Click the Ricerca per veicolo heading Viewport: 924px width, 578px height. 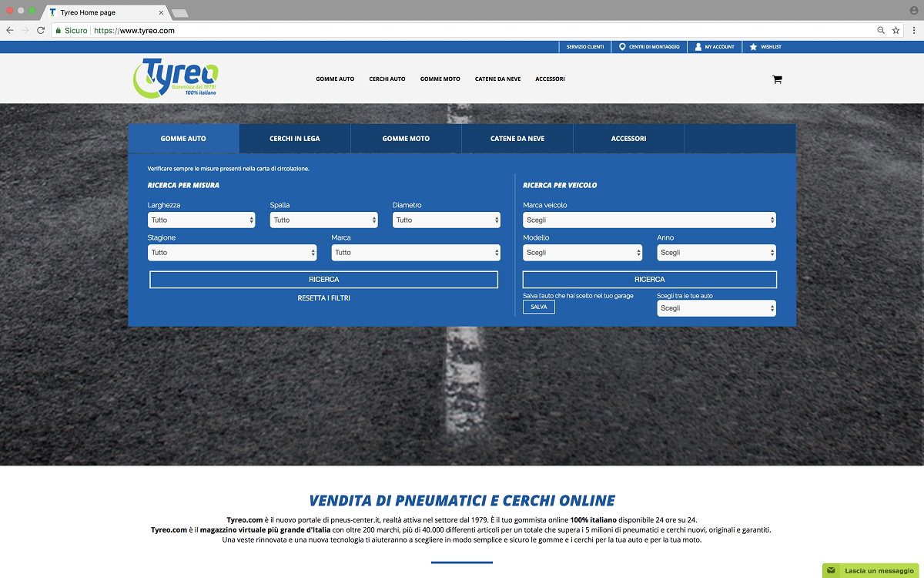(x=560, y=185)
